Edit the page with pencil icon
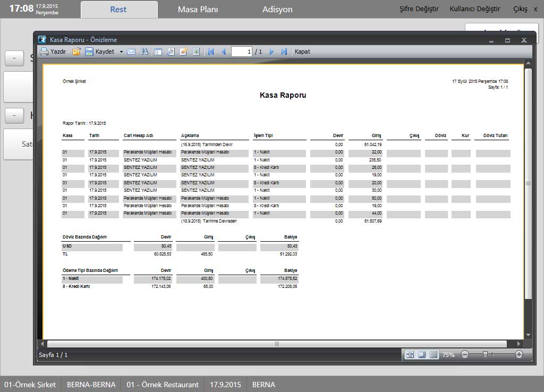This screenshot has height=392, width=544. tap(183, 52)
